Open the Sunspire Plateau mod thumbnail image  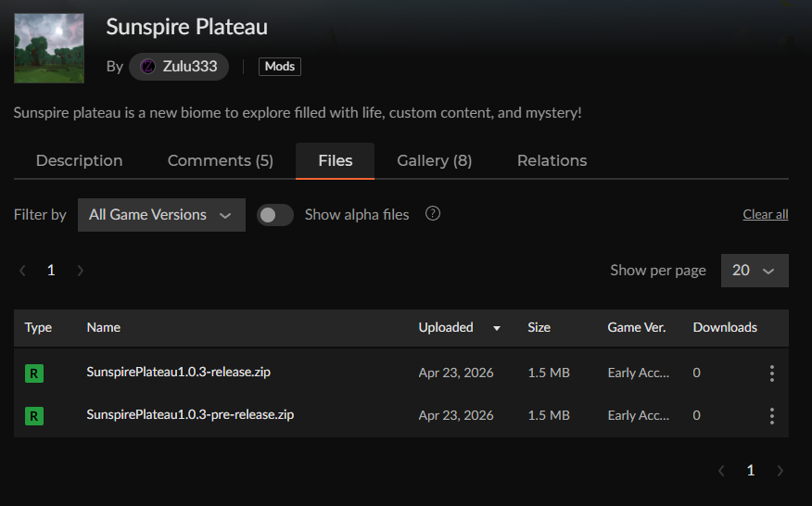(x=49, y=48)
